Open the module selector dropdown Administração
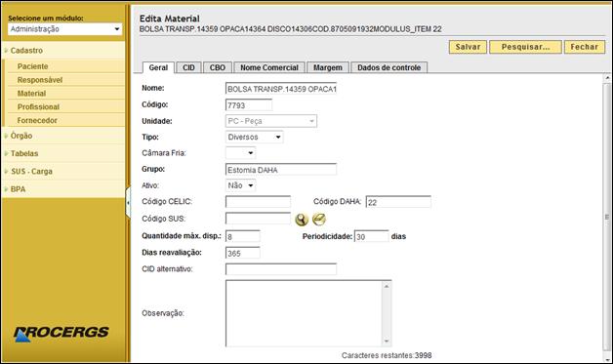Image resolution: width=613 pixels, height=364 pixels. (64, 29)
